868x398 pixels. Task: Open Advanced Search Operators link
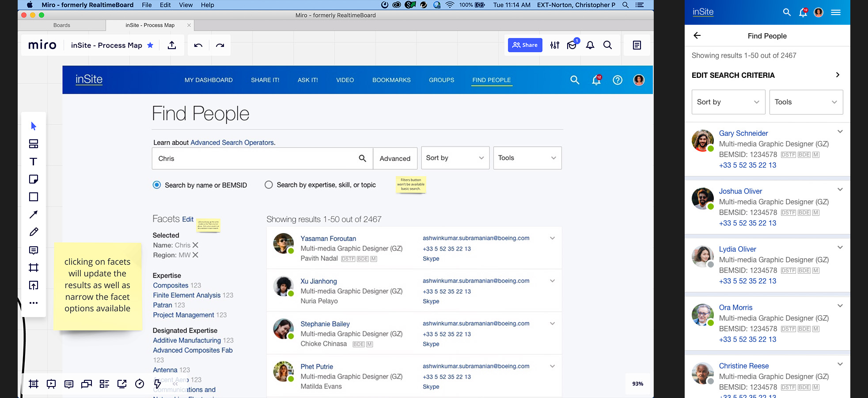point(232,142)
